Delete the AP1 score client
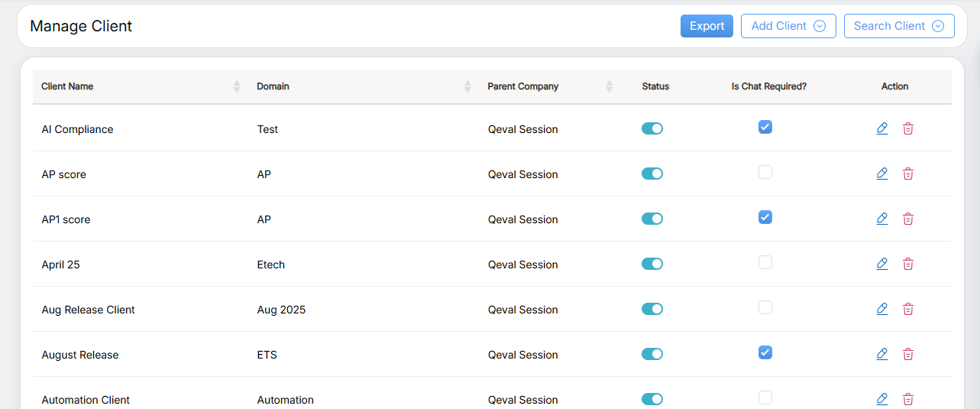Screen dimensions: 980x409 click(907, 219)
